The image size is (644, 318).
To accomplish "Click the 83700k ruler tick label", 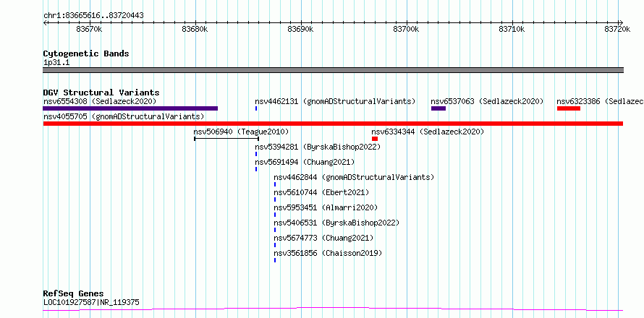I will coord(407,29).
